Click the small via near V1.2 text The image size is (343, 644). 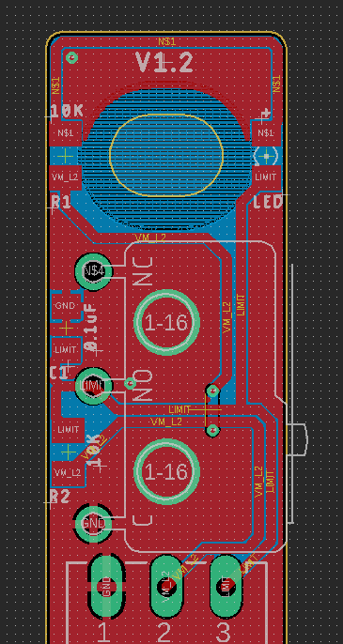(x=72, y=57)
